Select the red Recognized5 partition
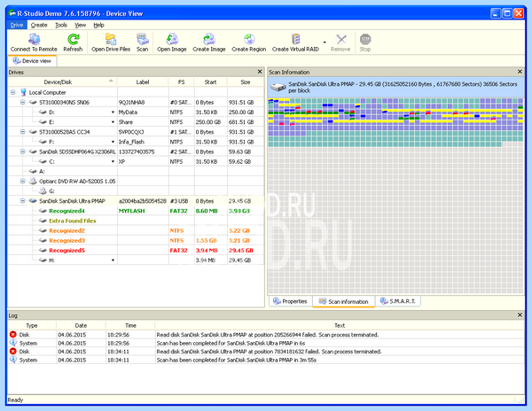 coord(66,250)
